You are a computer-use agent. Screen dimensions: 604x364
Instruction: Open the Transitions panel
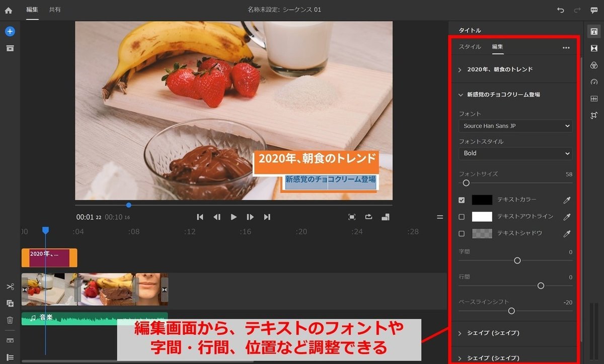594,48
